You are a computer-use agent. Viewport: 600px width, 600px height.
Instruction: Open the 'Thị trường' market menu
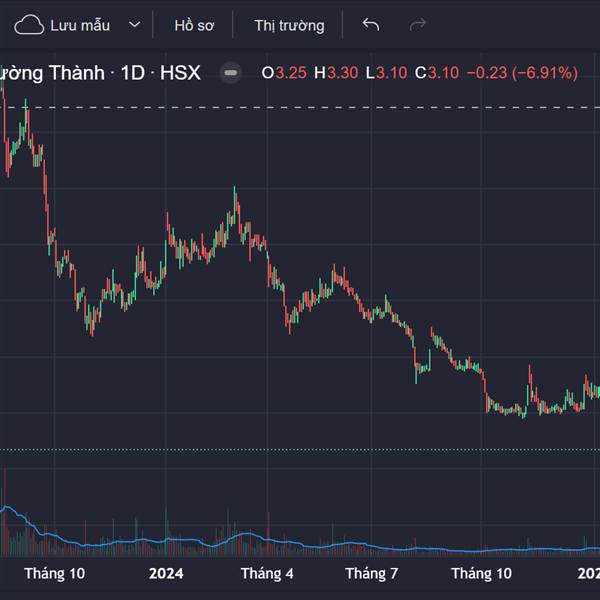[289, 26]
